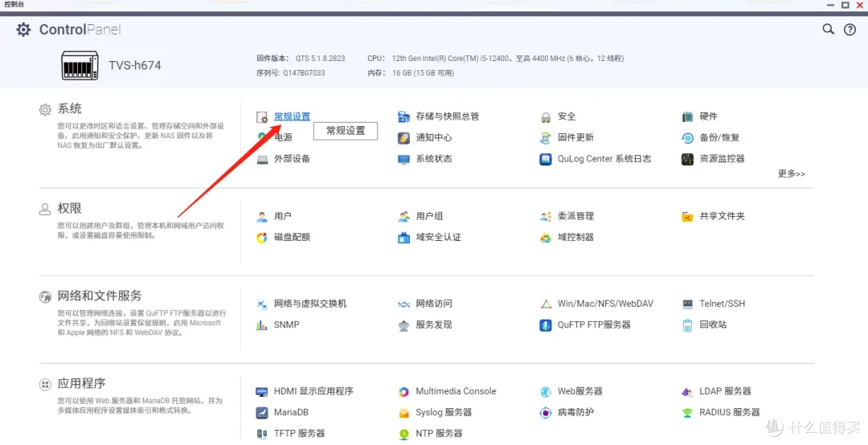
Task: Open the RADIUS server icon
Action: 687,412
